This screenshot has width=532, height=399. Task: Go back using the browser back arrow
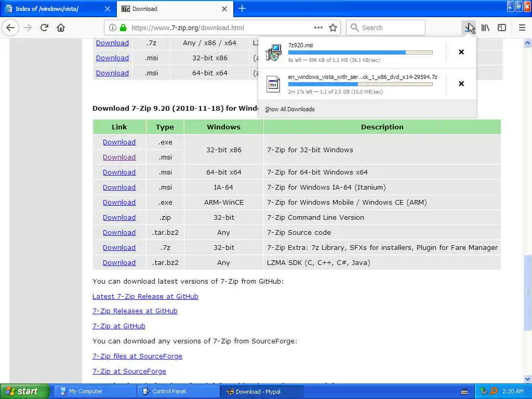pos(10,28)
